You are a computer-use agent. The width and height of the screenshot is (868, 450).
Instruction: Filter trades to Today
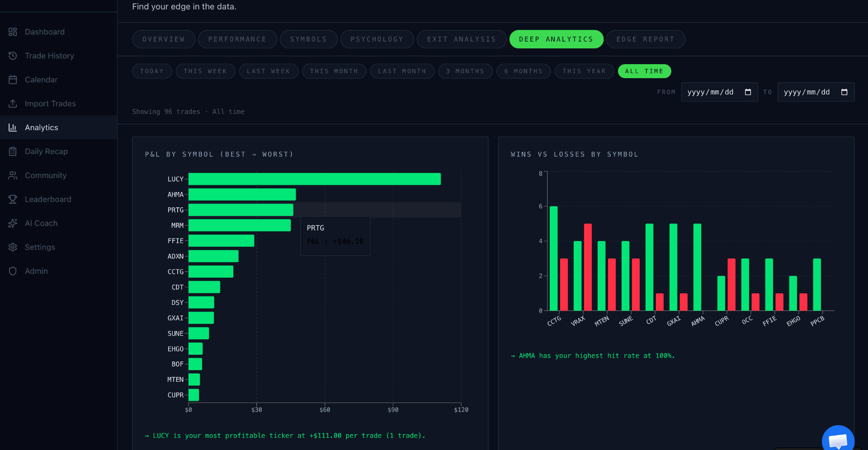pos(152,71)
